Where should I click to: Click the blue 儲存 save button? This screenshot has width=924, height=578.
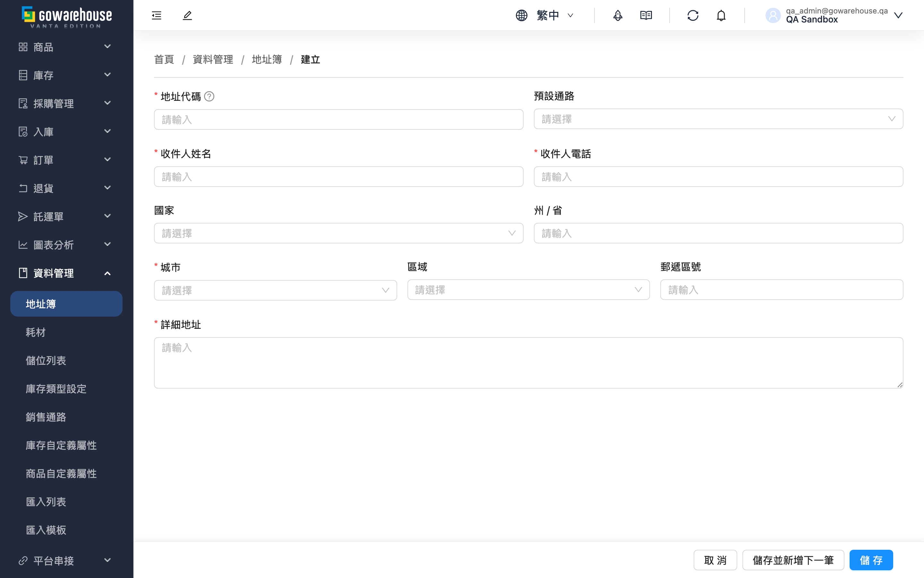[x=871, y=560]
